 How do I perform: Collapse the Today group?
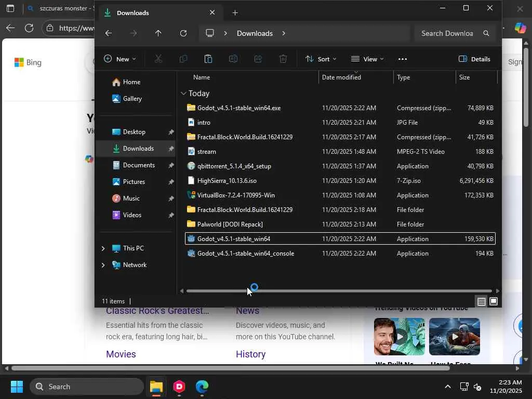(x=183, y=94)
